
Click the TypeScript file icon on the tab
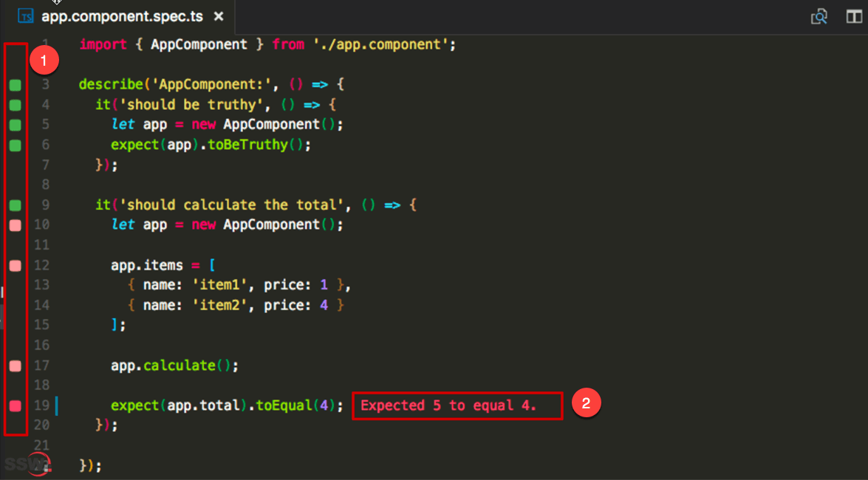(26, 15)
